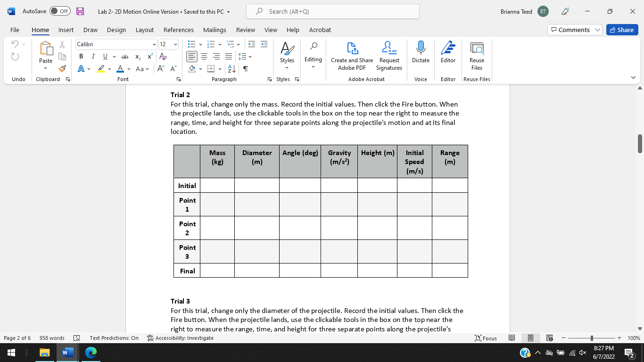Image resolution: width=644 pixels, height=362 pixels.
Task: Click the Share button
Action: [x=621, y=30]
